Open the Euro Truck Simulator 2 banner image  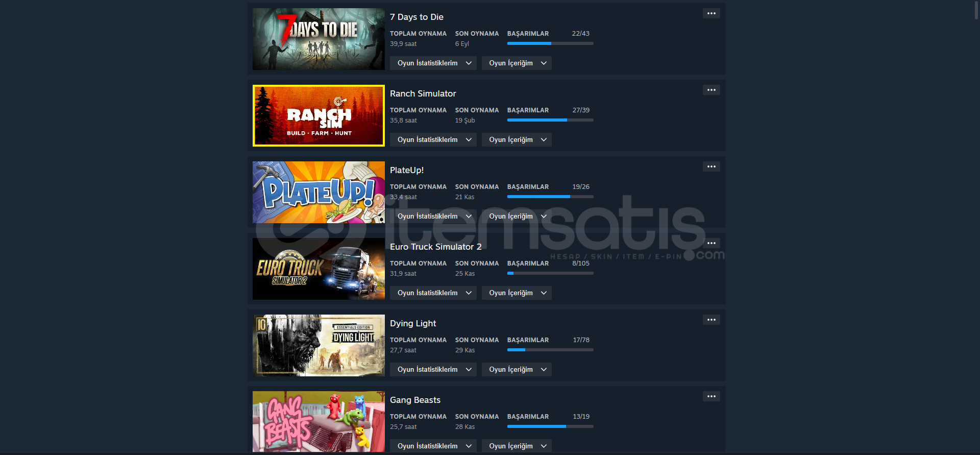point(318,269)
